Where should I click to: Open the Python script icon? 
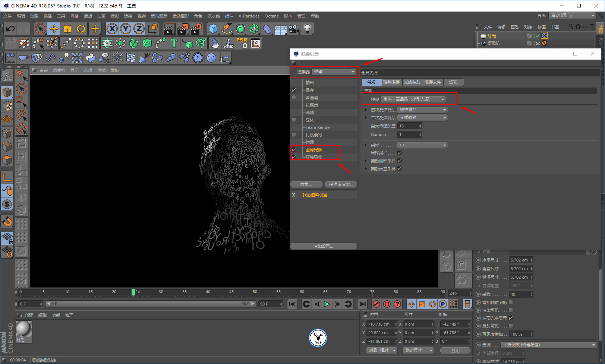91,58
